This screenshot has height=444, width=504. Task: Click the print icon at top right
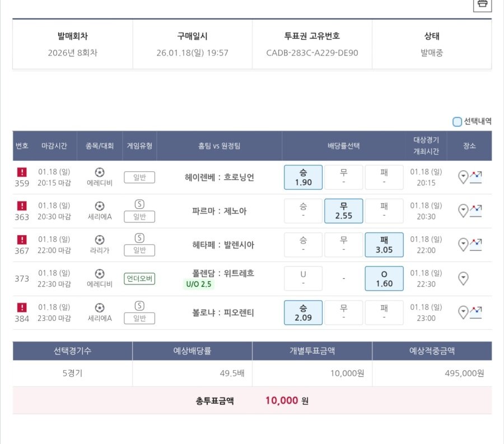tap(482, 4)
